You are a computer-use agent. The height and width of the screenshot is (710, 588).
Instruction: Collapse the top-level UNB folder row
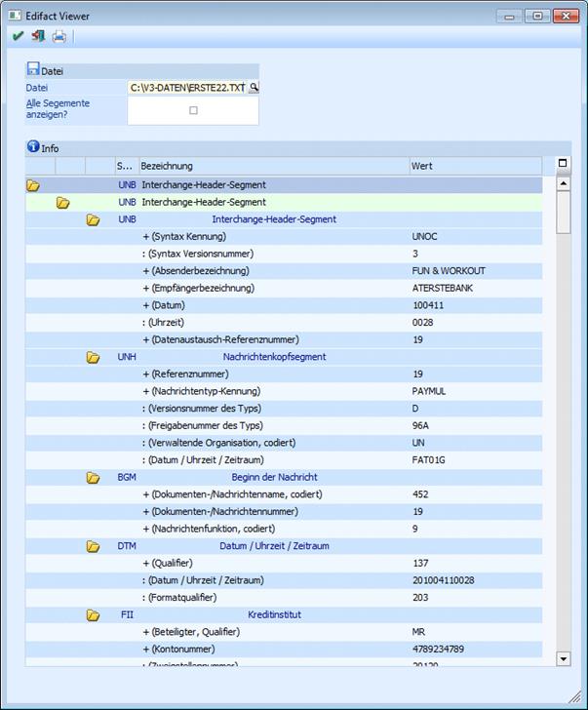(x=33, y=185)
